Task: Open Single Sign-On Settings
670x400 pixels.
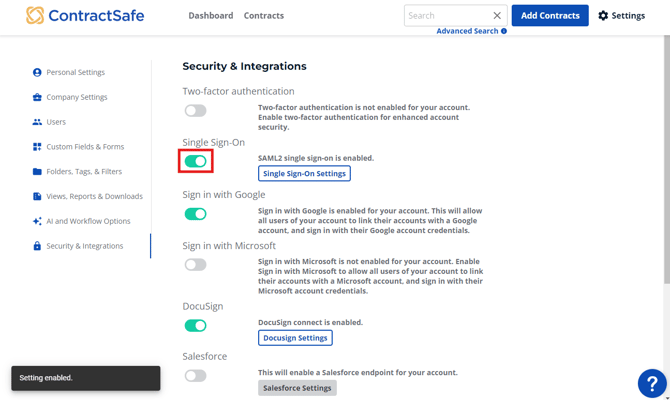Action: tap(304, 174)
